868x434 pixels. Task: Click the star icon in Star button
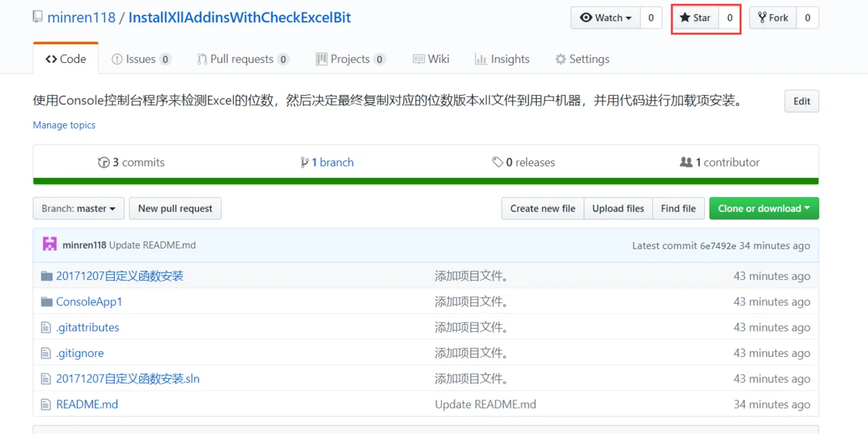685,17
